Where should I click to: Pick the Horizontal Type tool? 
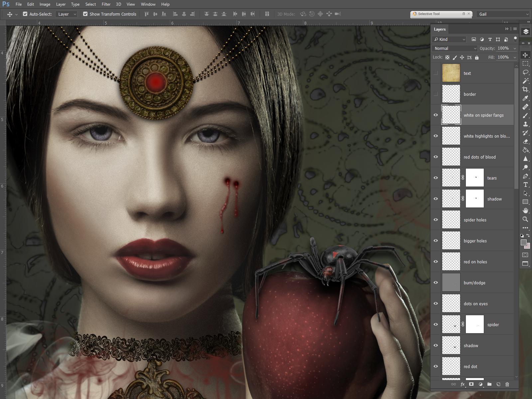tap(525, 185)
